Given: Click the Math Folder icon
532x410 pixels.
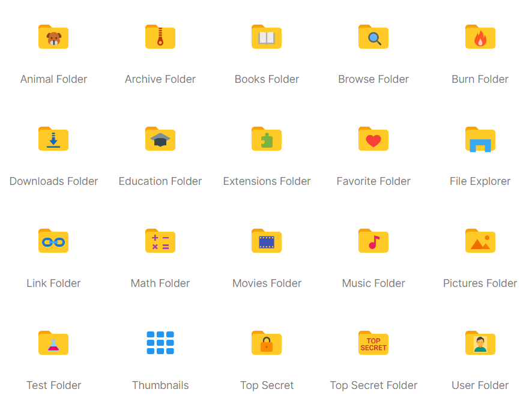Looking at the screenshot, I should [x=160, y=241].
